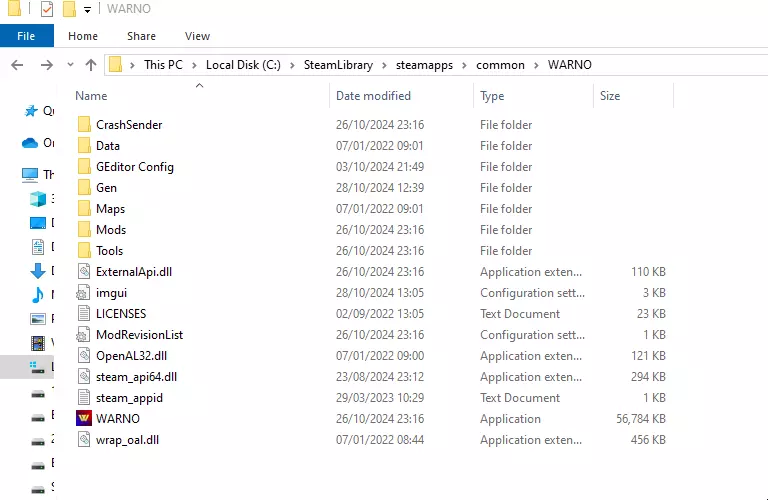Image resolution: width=768 pixels, height=500 pixels.
Task: Select the Data folder icon
Action: click(84, 145)
